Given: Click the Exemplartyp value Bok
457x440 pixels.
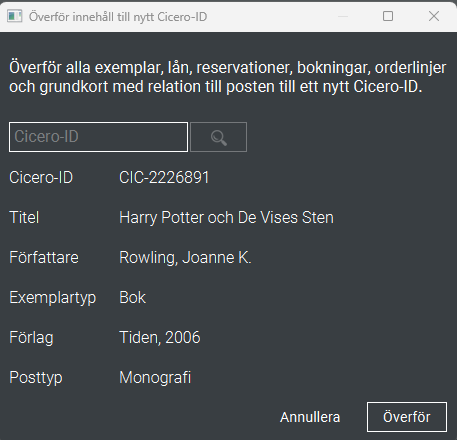Looking at the screenshot, I should click(132, 298).
